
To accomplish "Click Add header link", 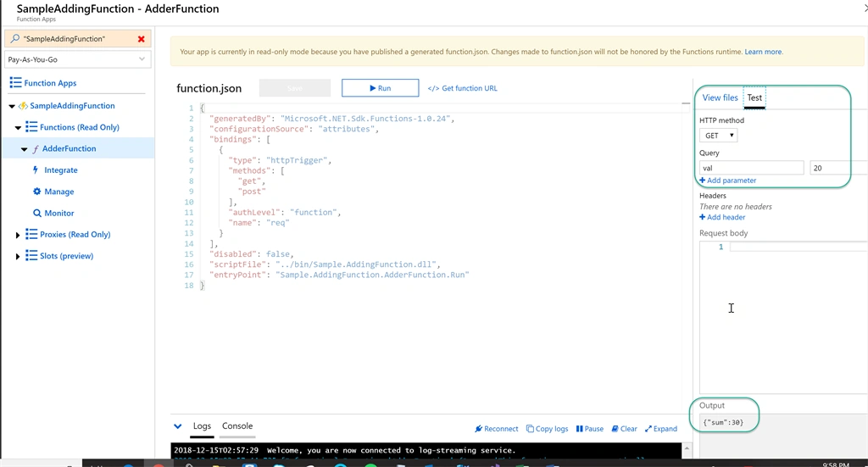I will pos(722,218).
